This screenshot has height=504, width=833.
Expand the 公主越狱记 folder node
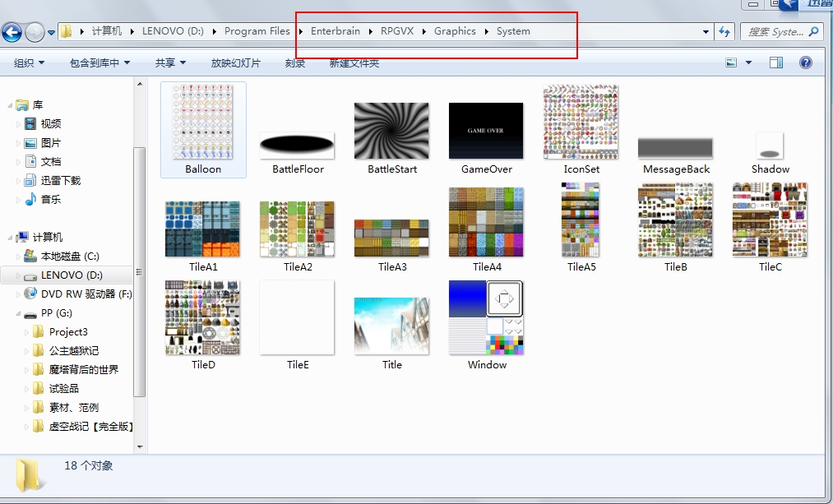tap(26, 351)
